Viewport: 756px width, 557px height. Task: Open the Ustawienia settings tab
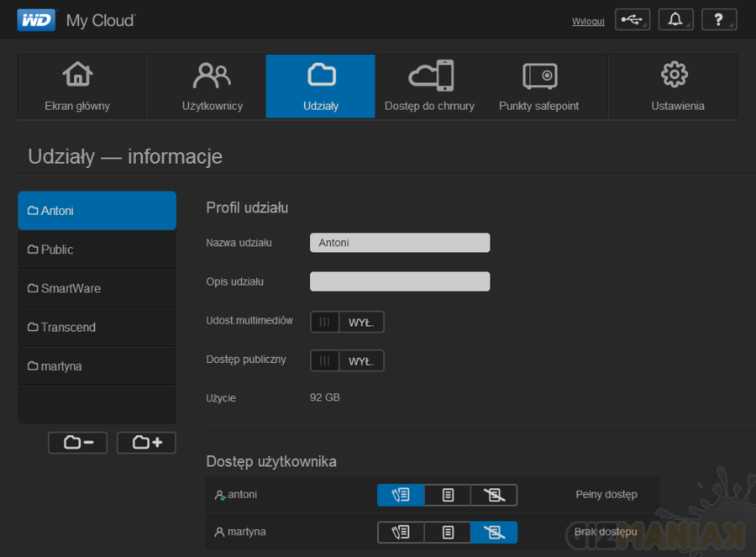pos(677,87)
